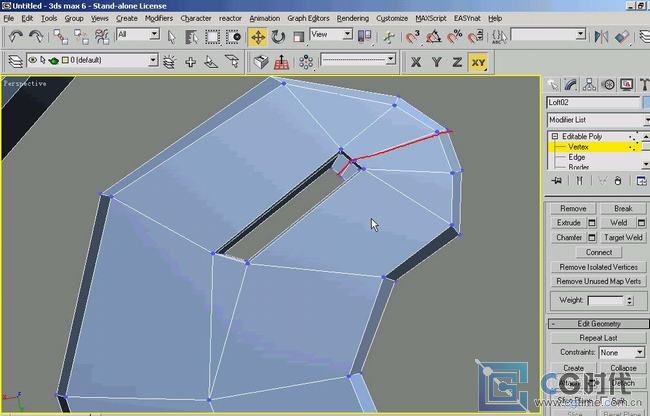Click the Target Weld button

click(623, 237)
